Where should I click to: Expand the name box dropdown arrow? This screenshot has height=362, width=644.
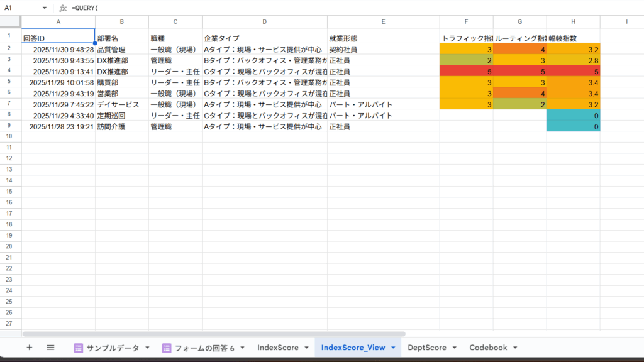(45, 8)
